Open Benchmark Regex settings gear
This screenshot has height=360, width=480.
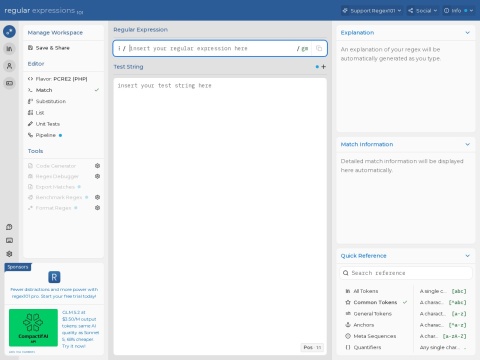click(97, 197)
